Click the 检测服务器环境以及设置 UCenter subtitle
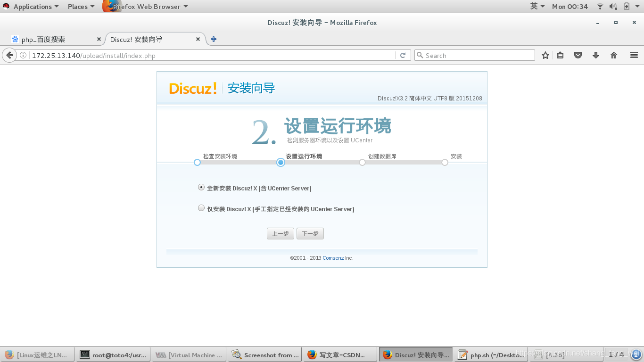The height and width of the screenshot is (362, 644). point(330,140)
